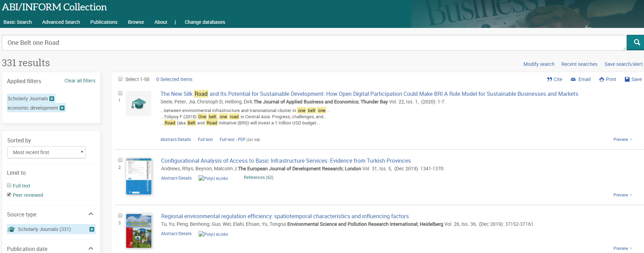The width and height of the screenshot is (644, 253).
Task: Go to Advanced Search
Action: [61, 22]
